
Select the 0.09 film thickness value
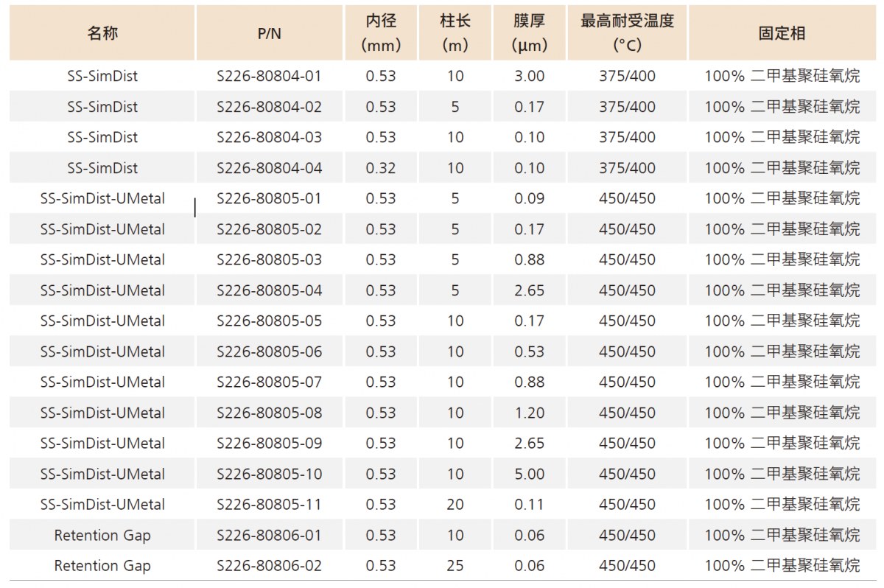coord(530,198)
